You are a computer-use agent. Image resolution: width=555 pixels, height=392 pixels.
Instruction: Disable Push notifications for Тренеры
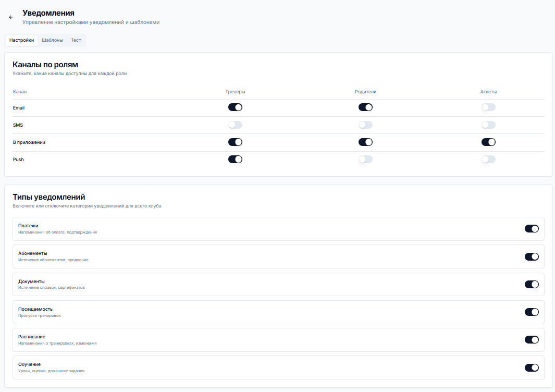click(235, 160)
